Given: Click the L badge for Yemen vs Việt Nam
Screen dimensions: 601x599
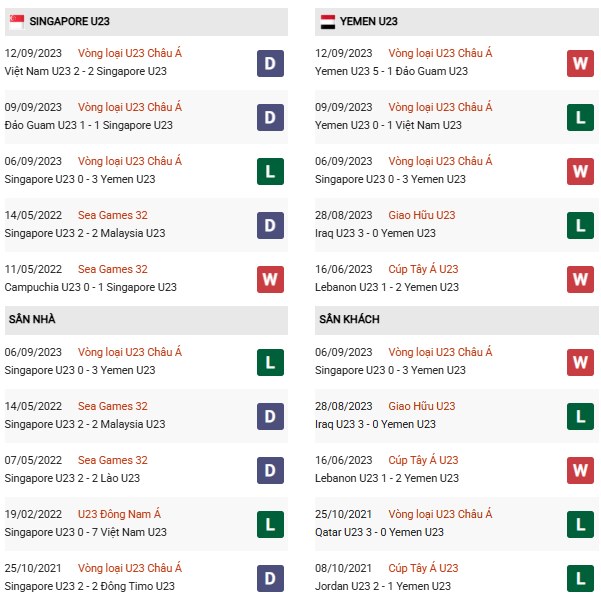Looking at the screenshot, I should [580, 117].
